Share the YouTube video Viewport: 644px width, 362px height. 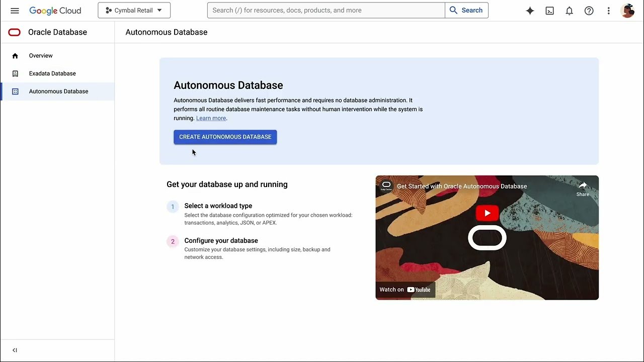(x=583, y=189)
